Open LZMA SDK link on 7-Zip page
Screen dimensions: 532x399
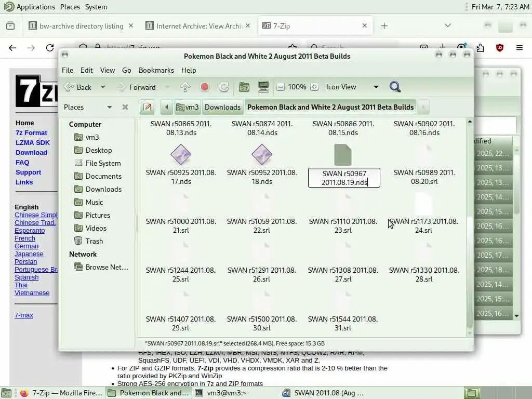click(x=33, y=143)
